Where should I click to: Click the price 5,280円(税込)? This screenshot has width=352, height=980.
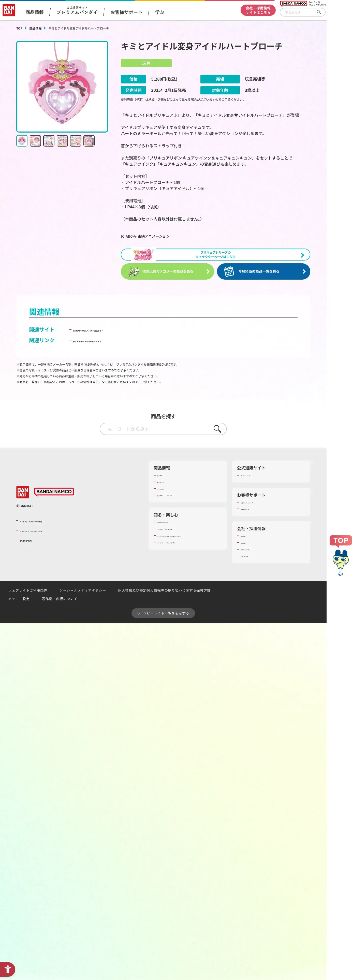[x=164, y=79]
